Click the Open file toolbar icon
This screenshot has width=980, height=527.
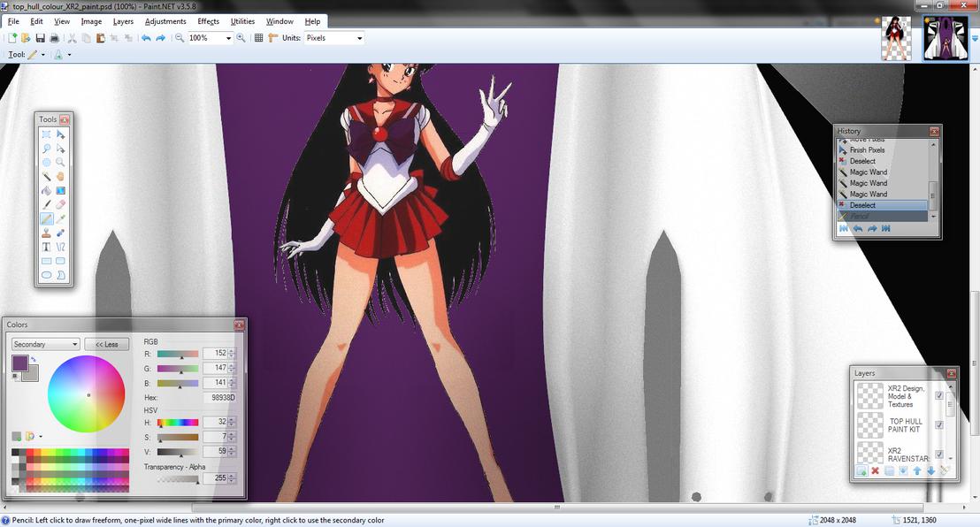(x=26, y=38)
